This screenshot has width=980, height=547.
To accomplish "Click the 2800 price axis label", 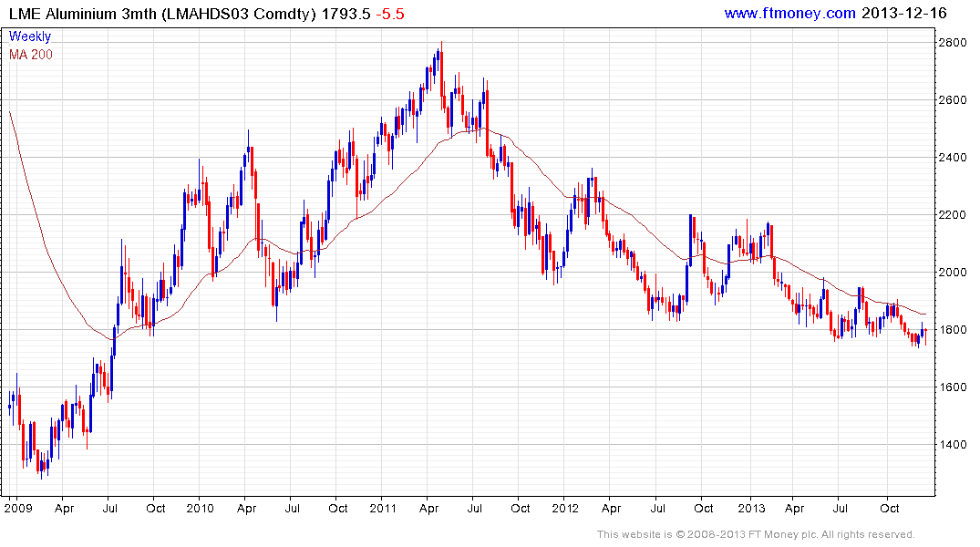I will point(952,43).
